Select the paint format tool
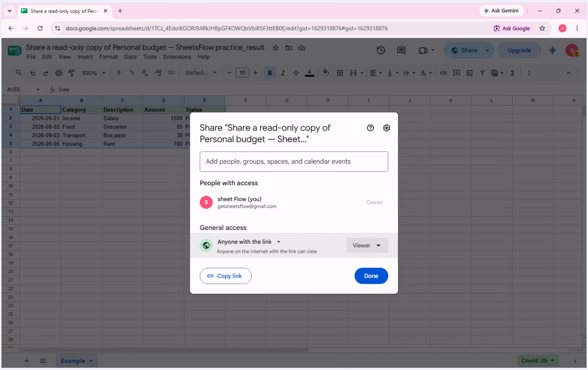588x370 pixels. [x=72, y=73]
